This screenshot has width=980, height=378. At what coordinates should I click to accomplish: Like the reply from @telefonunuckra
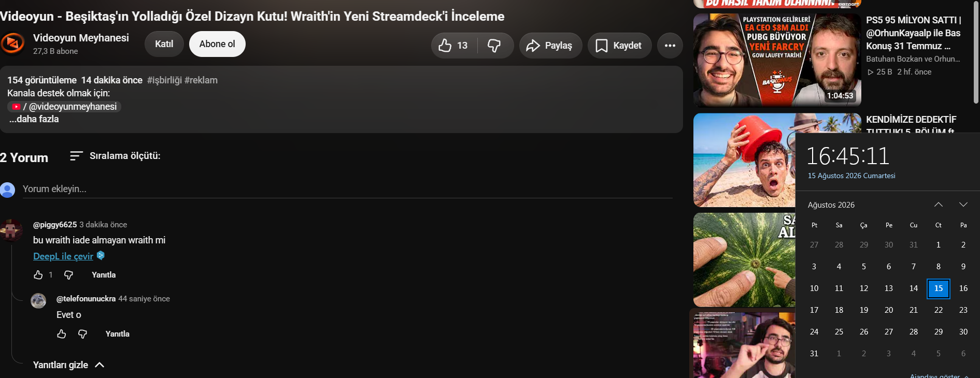pos(62,334)
